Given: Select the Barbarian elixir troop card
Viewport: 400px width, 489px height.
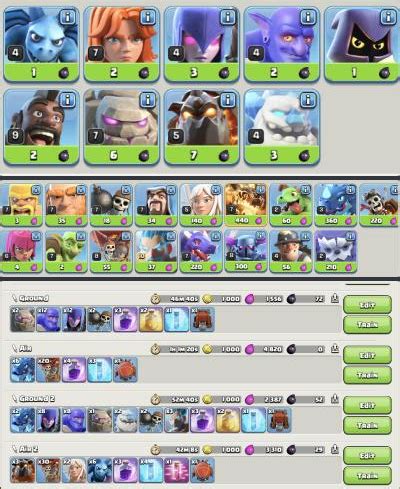Looking at the screenshot, I should 21,205.
